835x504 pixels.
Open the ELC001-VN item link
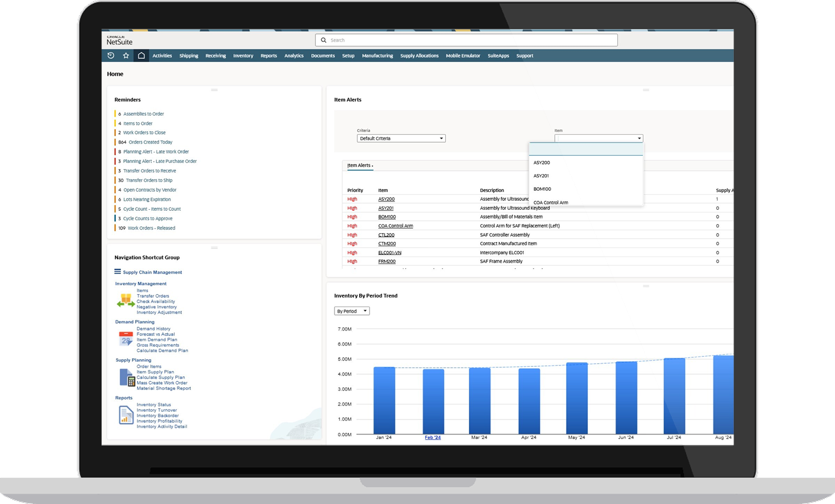390,253
